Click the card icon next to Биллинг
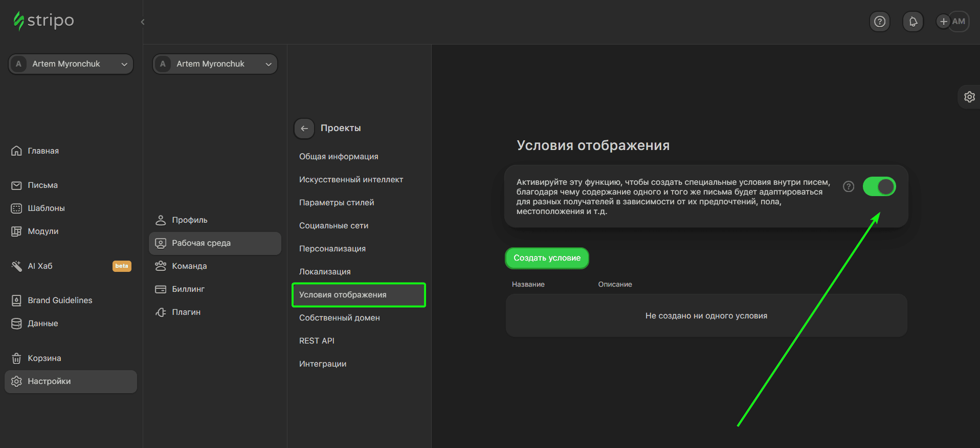The height and width of the screenshot is (448, 980). 161,289
